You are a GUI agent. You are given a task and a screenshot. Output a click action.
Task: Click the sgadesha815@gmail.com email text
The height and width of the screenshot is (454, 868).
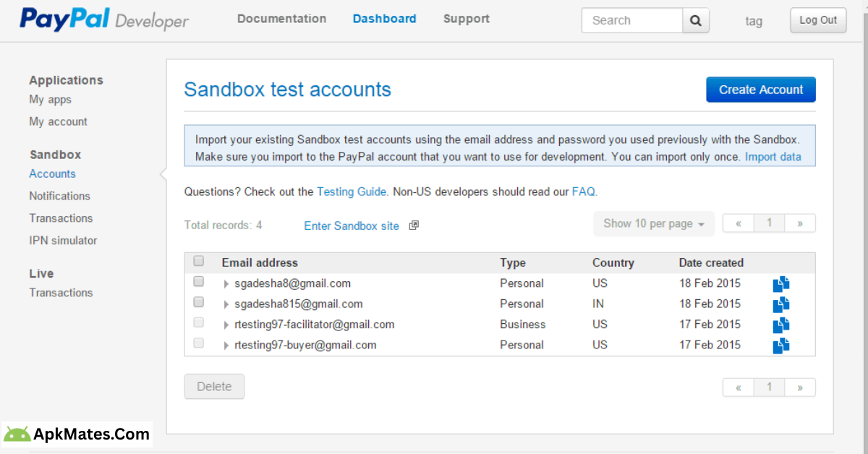(x=299, y=304)
